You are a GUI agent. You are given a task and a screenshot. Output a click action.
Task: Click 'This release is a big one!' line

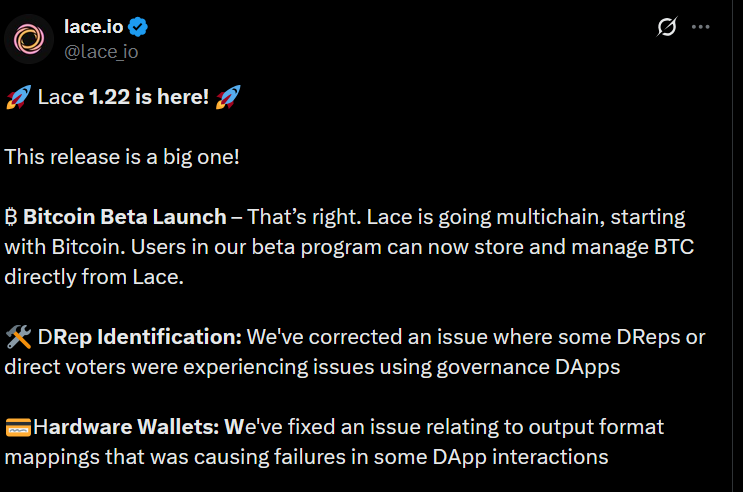122,158
